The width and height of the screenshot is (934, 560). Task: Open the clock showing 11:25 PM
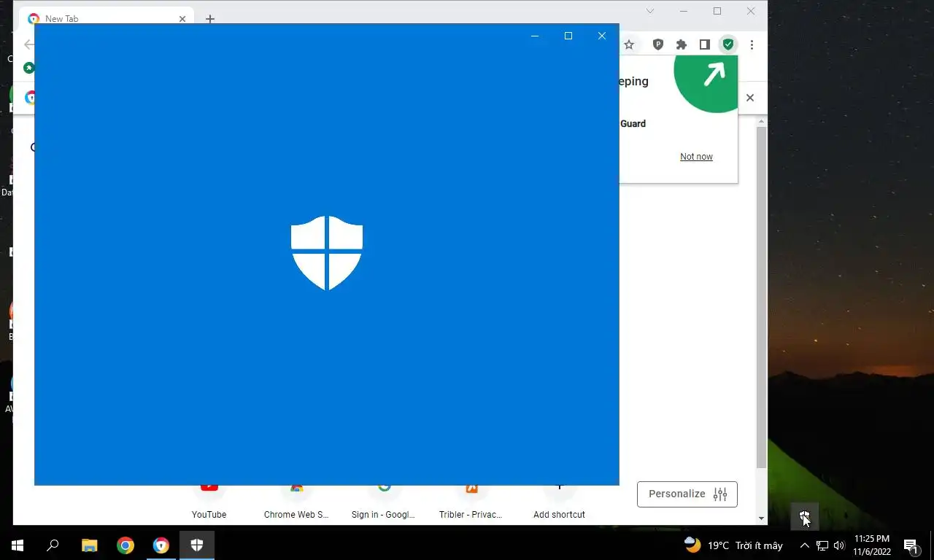[x=872, y=545]
